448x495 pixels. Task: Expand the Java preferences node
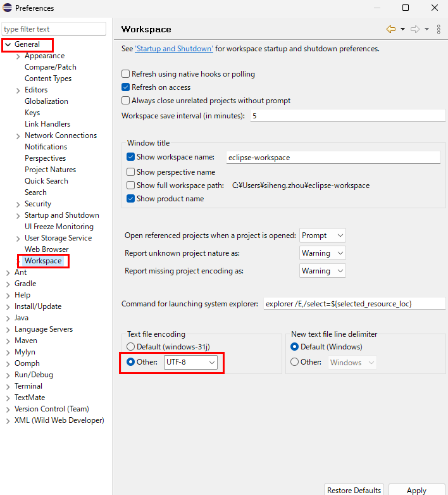click(8, 318)
